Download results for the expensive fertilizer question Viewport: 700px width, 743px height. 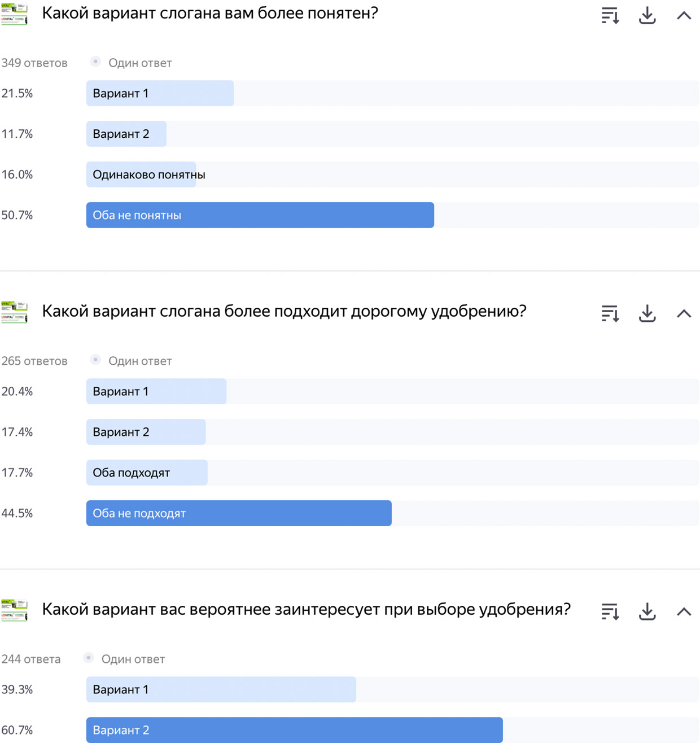coord(647,313)
